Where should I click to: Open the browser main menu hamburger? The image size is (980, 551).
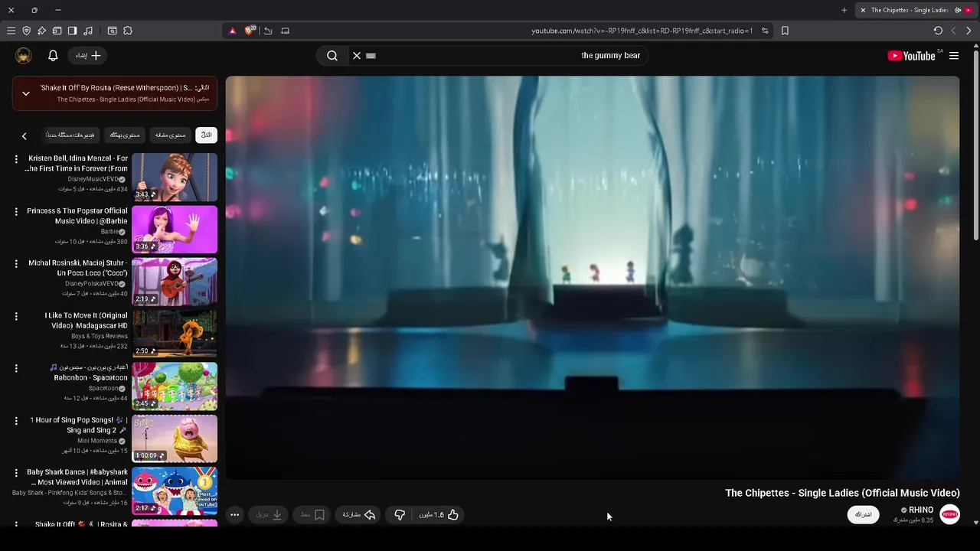[x=11, y=31]
